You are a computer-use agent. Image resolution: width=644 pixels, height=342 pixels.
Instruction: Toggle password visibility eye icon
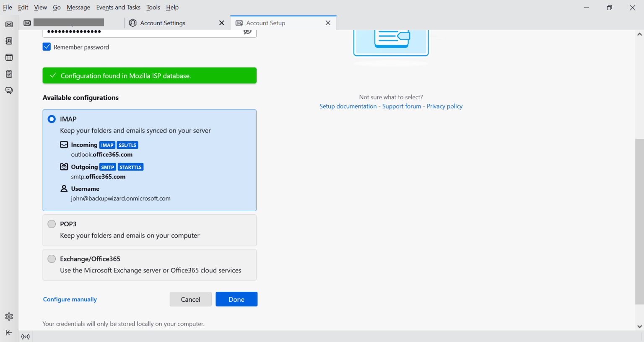point(247,32)
